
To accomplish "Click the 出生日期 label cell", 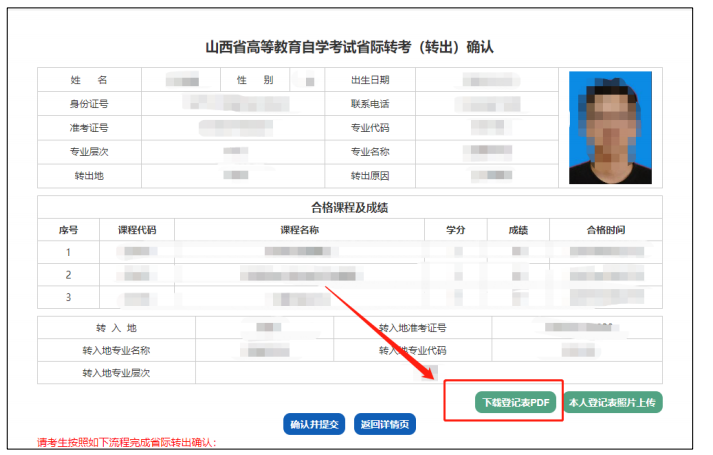I will click(370, 80).
